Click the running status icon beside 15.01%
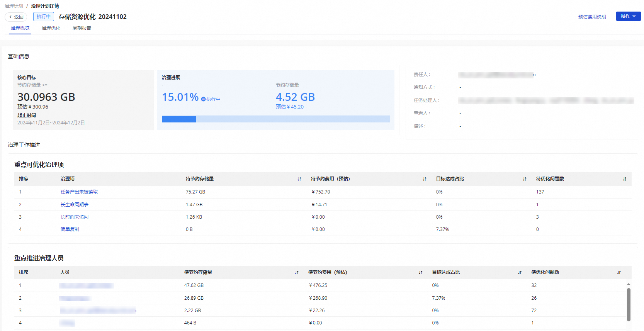This screenshot has width=644, height=331. [203, 99]
